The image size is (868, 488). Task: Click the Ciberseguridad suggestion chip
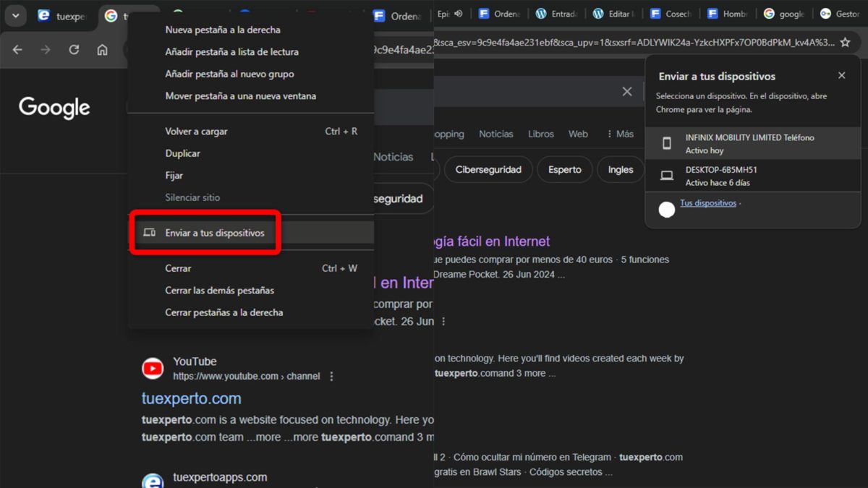coord(488,169)
